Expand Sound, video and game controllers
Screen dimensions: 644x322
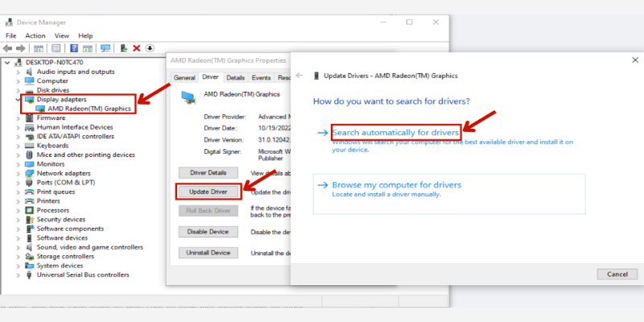(x=19, y=247)
